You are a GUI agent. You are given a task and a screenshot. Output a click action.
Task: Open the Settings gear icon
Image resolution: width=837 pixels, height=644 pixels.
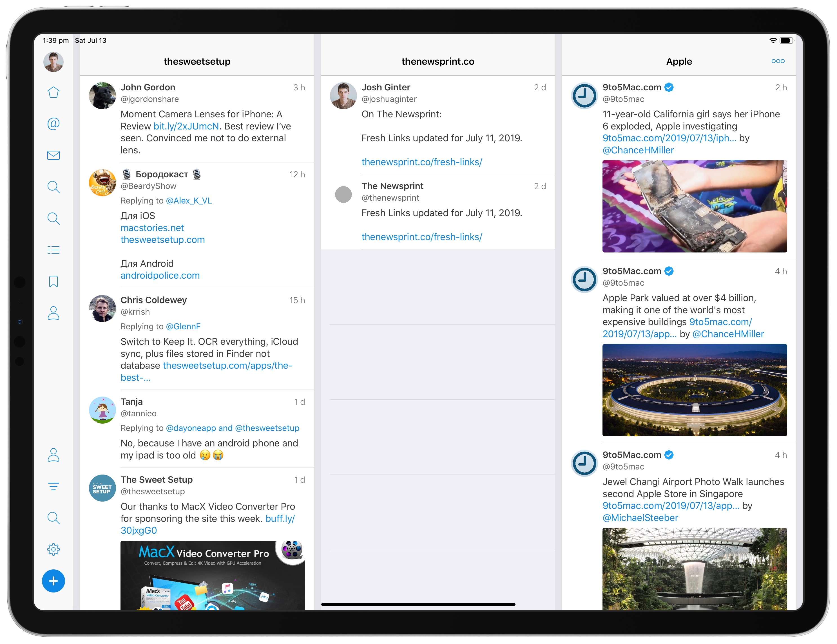[53, 549]
